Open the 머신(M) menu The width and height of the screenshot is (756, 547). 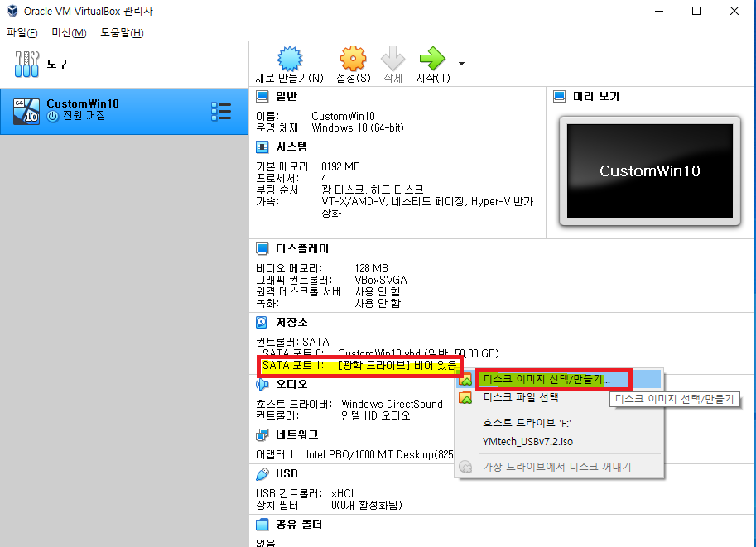click(69, 33)
